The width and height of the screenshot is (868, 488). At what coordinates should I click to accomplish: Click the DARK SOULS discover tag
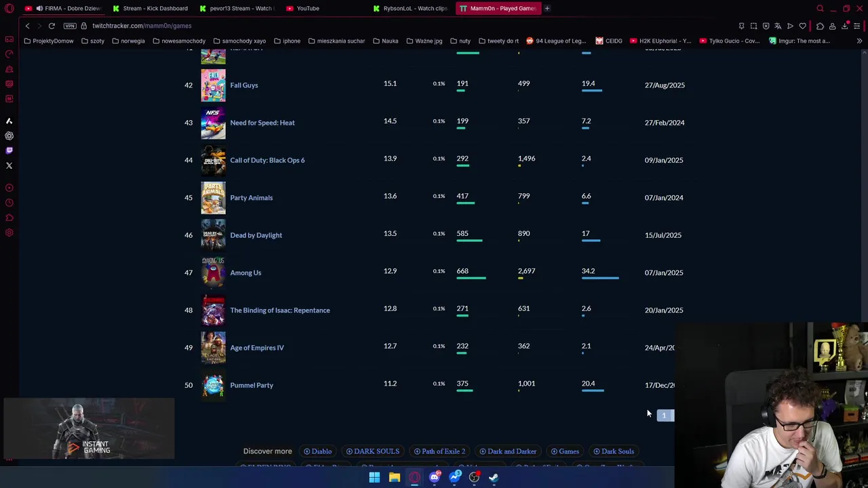372,451
